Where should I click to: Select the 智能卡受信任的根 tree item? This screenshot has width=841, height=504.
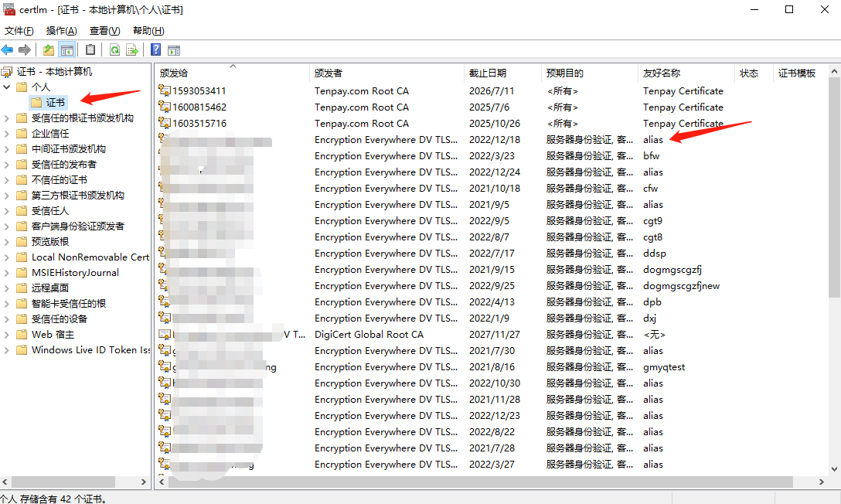pos(69,304)
